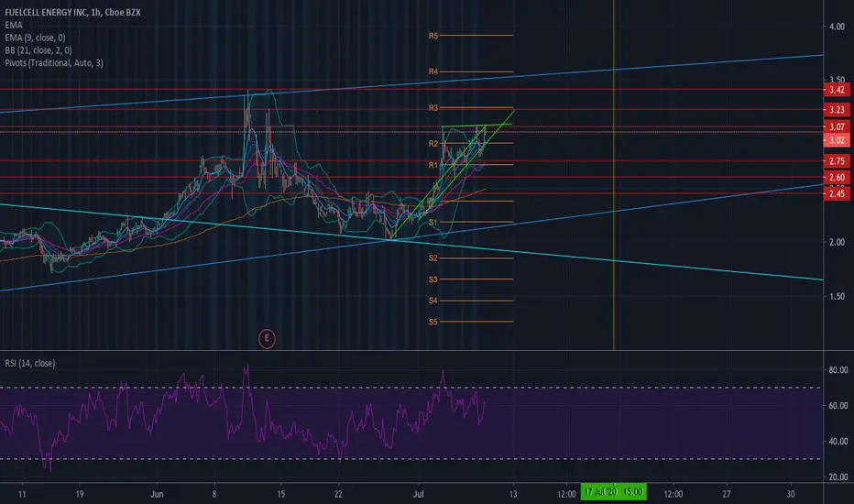Select the 2.75 red price label

point(837,161)
